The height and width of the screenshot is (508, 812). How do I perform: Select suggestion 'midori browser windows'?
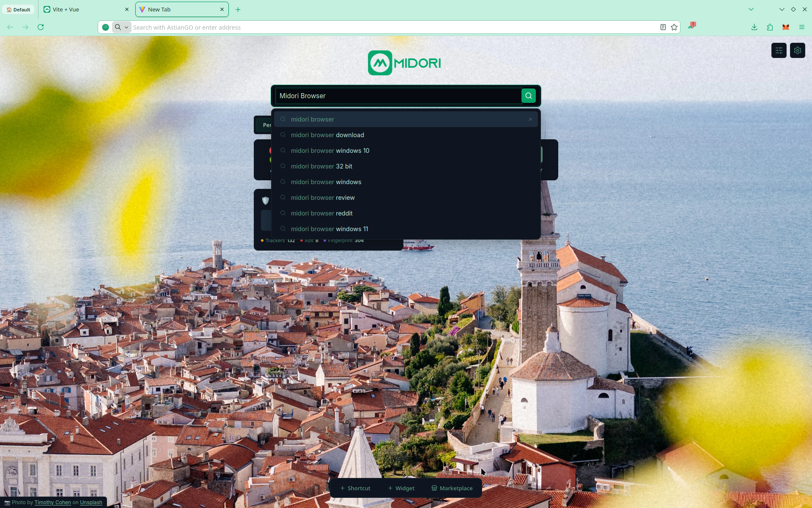(406, 182)
